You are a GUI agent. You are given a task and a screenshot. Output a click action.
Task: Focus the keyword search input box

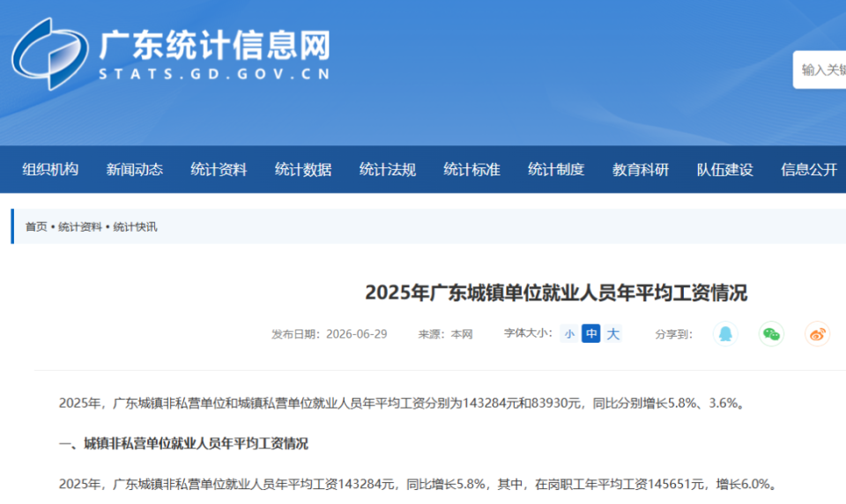(820, 70)
